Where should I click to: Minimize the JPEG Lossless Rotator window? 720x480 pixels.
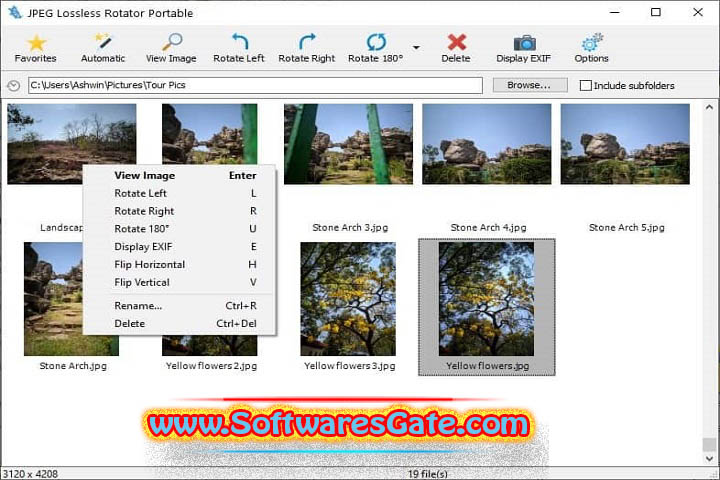(614, 12)
